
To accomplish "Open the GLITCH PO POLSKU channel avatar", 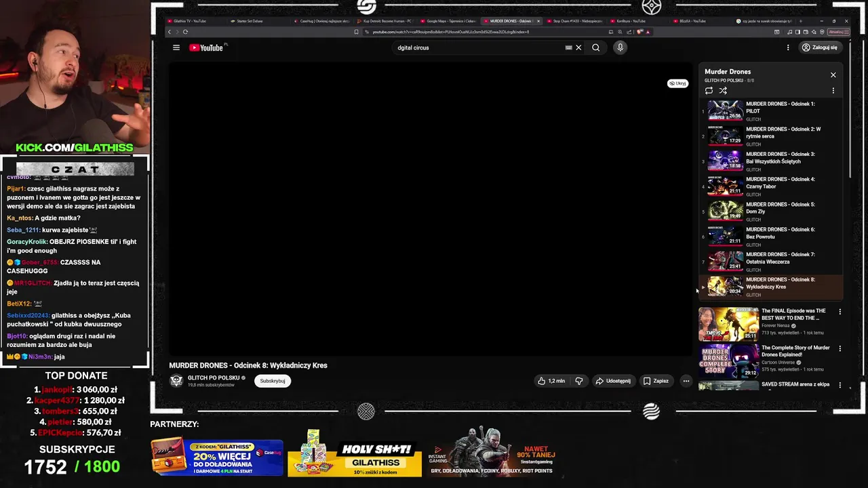I will pyautogui.click(x=176, y=381).
